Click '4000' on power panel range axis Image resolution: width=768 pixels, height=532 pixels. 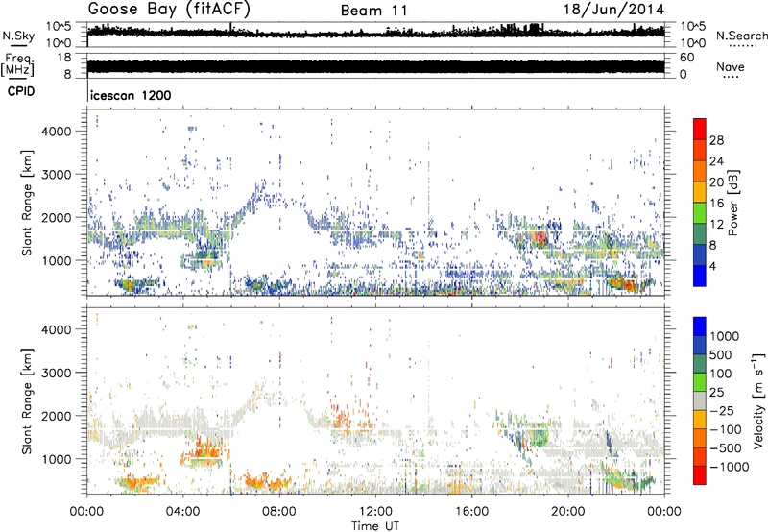(57, 132)
